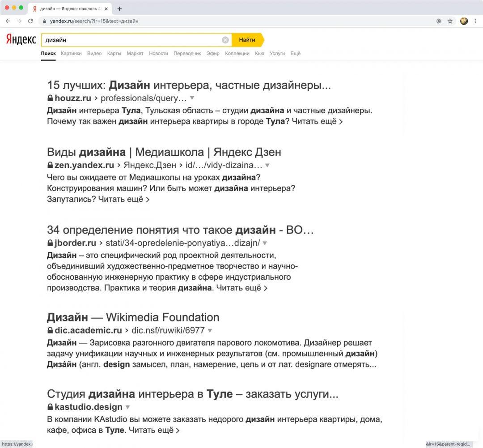Expand dropdown arrow beside dic.academic.ru path
The width and height of the screenshot is (483, 448).
pyautogui.click(x=210, y=331)
